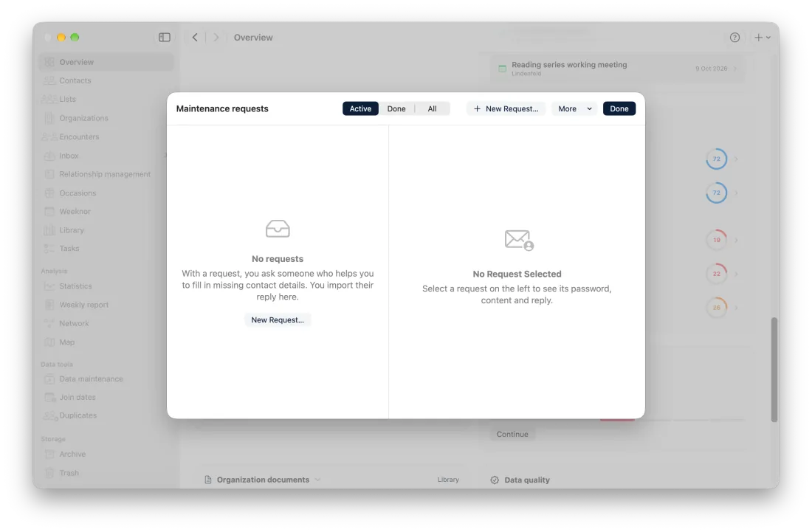Switch to the All filter tab
The image size is (812, 532).
[433, 108]
